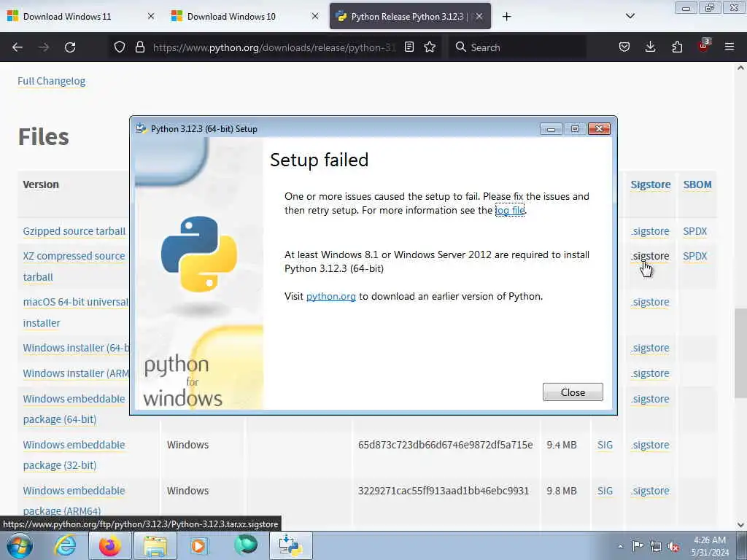The image size is (747, 560).
Task: Open the Firefox downloads panel icon
Action: (650, 47)
